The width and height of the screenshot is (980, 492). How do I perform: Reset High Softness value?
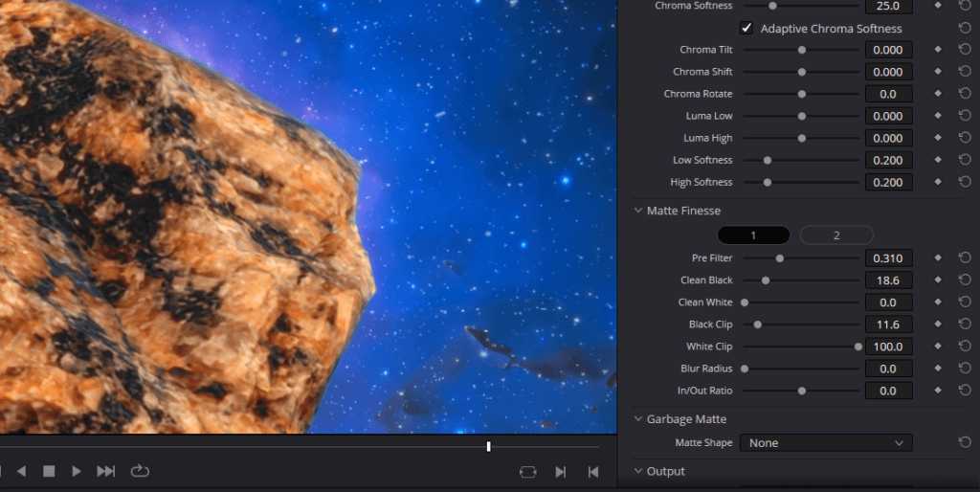click(965, 182)
